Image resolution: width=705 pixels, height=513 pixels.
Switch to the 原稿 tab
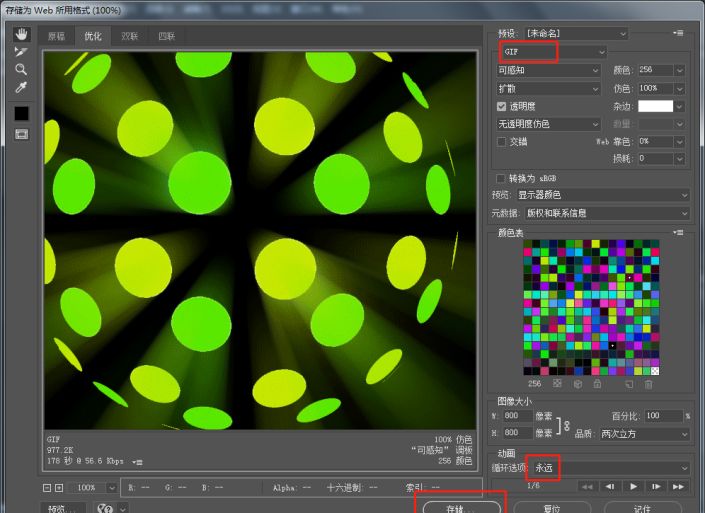(55, 36)
